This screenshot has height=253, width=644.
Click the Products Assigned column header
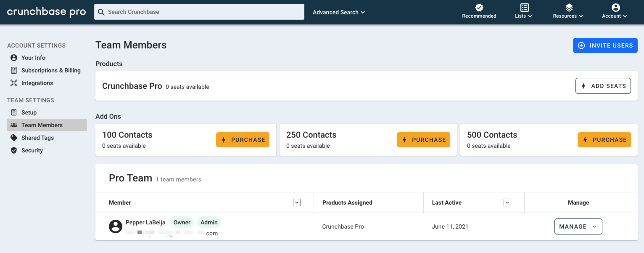pyautogui.click(x=347, y=202)
